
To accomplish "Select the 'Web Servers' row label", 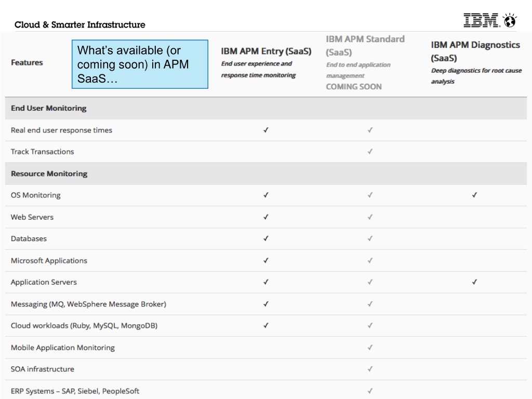I will [32, 217].
